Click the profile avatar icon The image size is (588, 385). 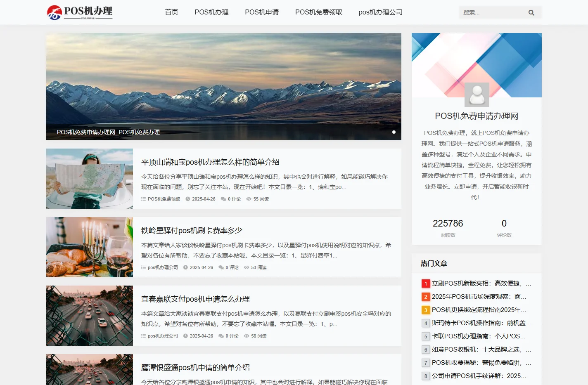click(x=477, y=95)
